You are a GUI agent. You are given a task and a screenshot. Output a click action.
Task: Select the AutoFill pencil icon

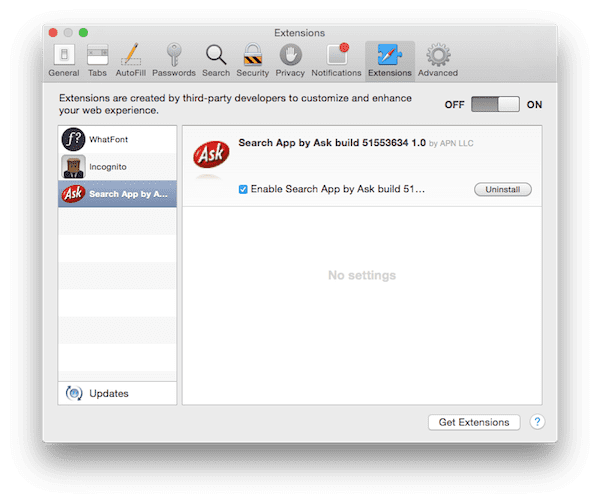click(x=132, y=59)
